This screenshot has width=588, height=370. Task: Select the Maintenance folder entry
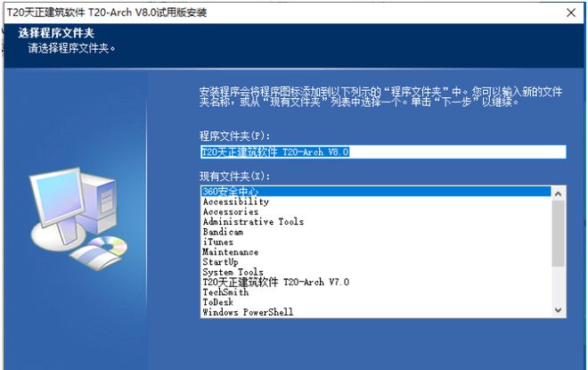376,251
